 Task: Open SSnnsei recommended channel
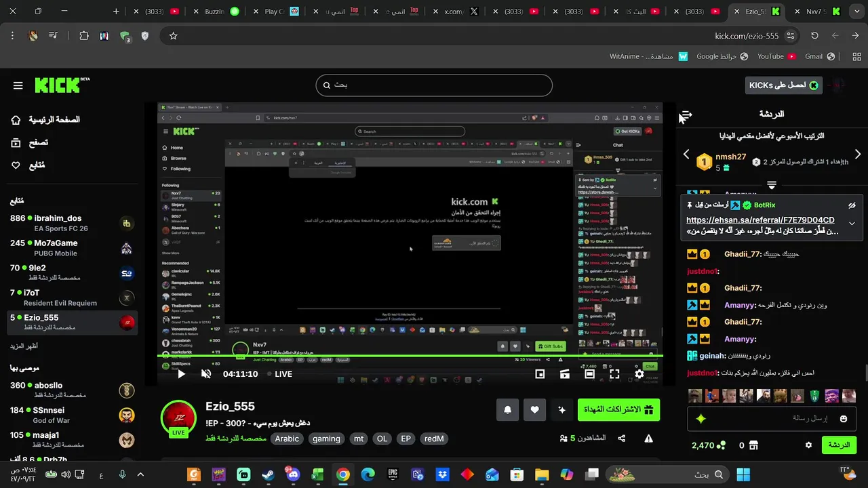pyautogui.click(x=71, y=415)
